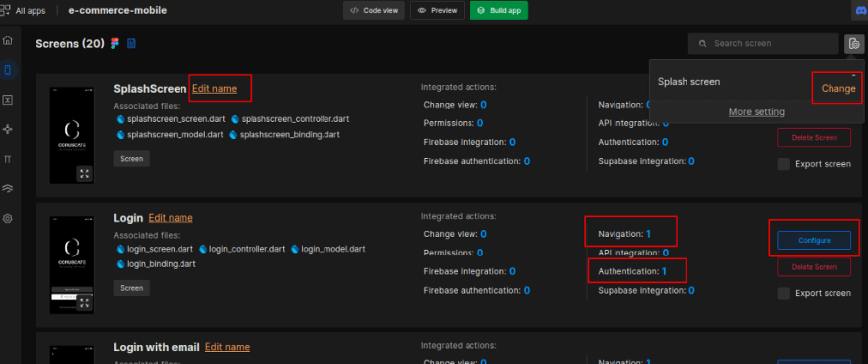The image size is (868, 364).
Task: Click Login's Change view: 0 count
Action: coord(455,234)
